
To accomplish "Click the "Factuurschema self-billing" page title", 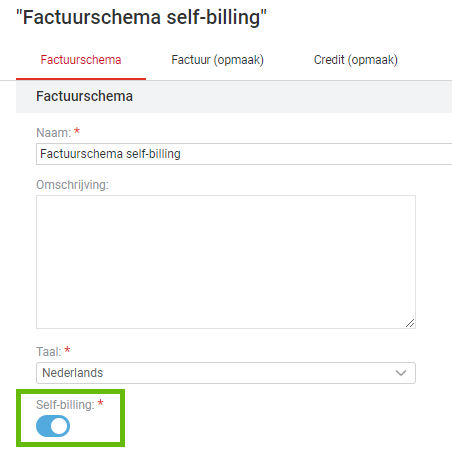I will 142,17.
